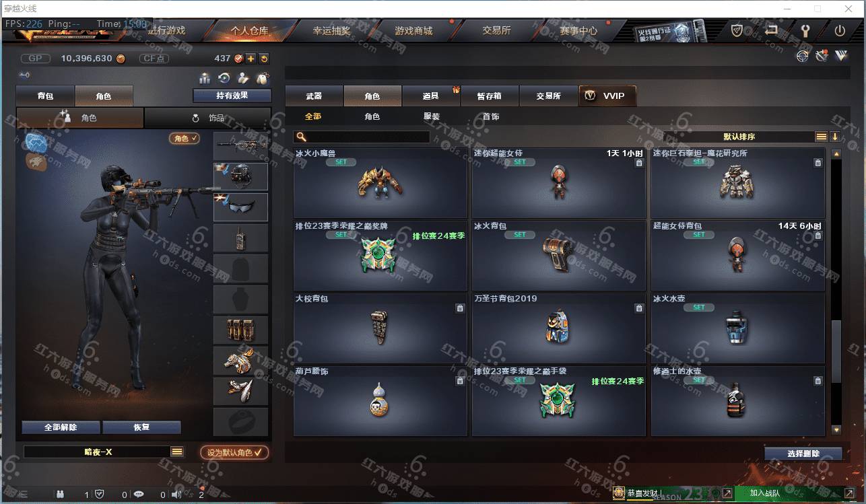Click the shield security icon in top bar
Image resolution: width=866 pixels, height=504 pixels.
[x=737, y=30]
